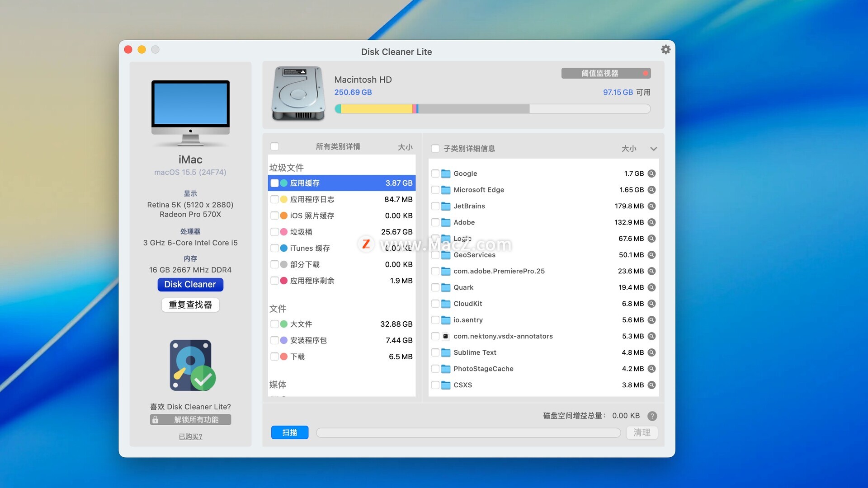This screenshot has height=488, width=868.
Task: Click magnifier icon for Sublime Text row
Action: tap(651, 352)
